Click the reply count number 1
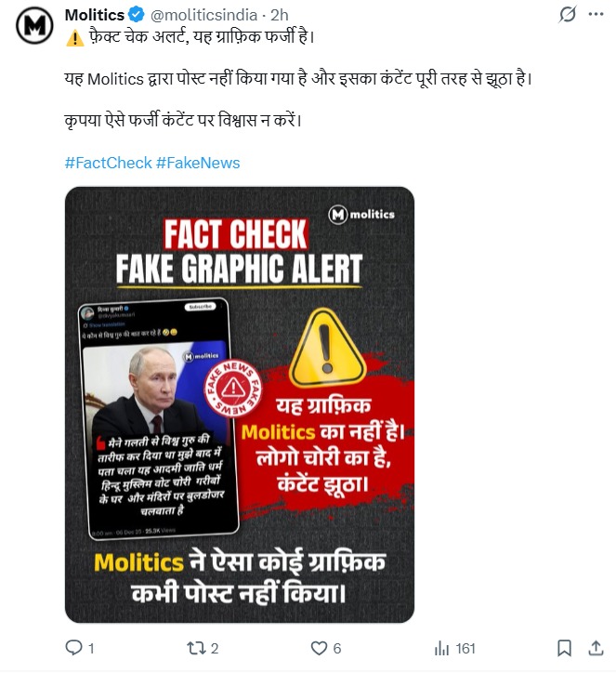Screen dimensions: 616x673 (x=91, y=648)
